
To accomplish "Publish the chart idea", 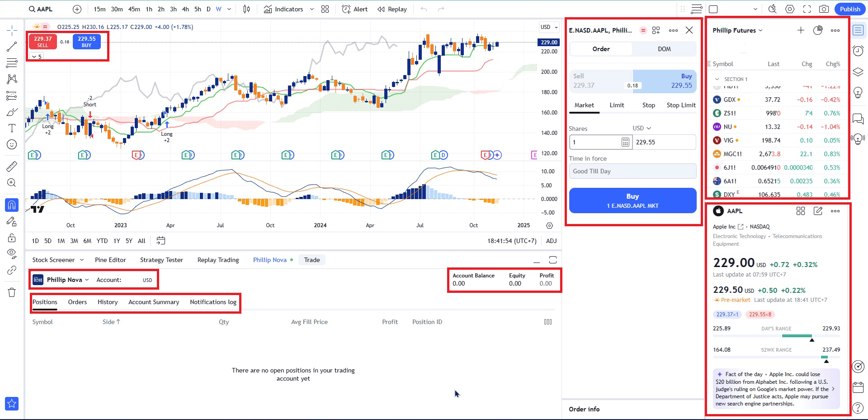I will (x=850, y=9).
